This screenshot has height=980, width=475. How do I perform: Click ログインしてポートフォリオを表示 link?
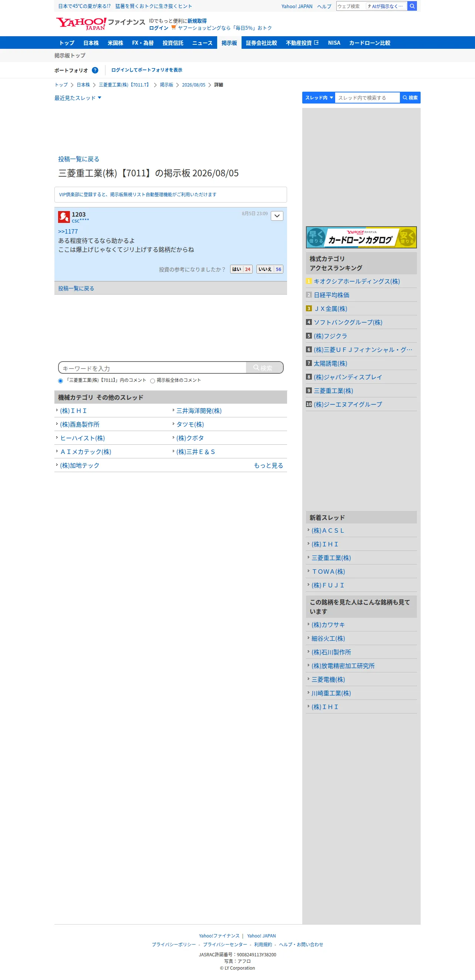coord(146,70)
